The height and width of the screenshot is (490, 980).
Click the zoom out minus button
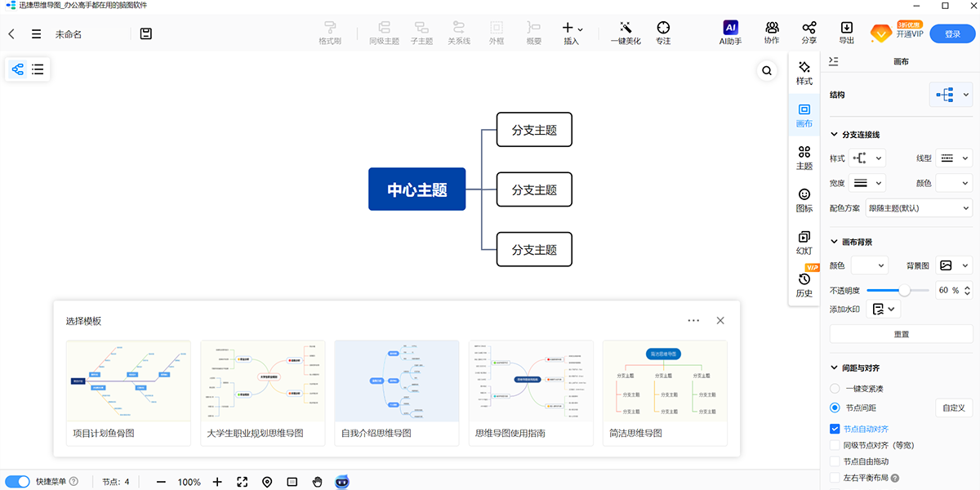[161, 482]
